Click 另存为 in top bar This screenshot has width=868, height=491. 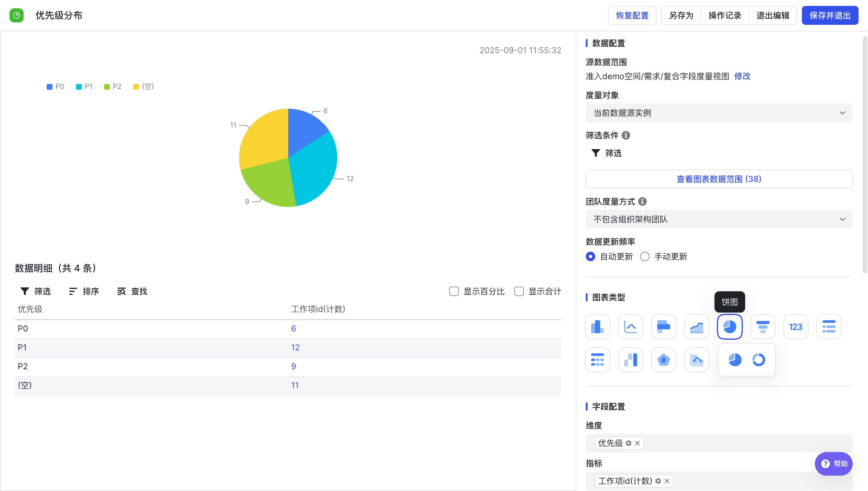pos(681,15)
